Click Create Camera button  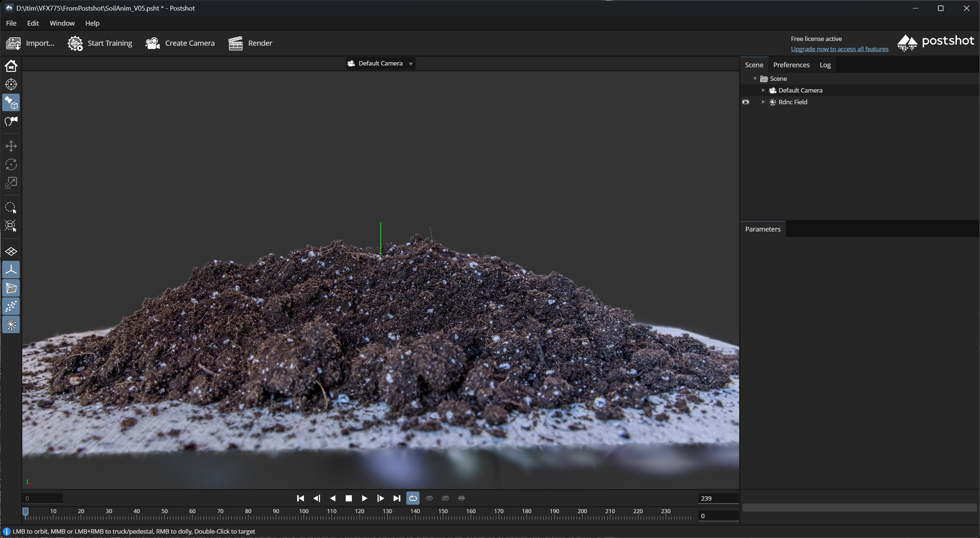coord(179,43)
